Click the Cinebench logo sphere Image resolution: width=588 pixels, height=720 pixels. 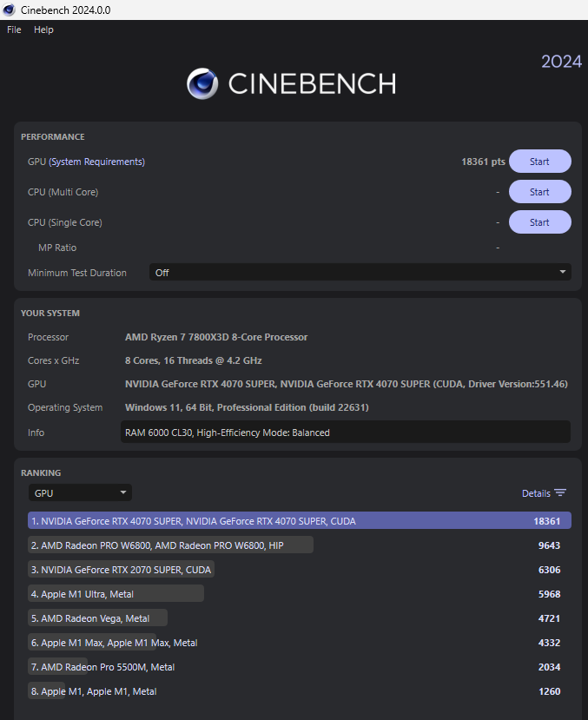point(202,83)
